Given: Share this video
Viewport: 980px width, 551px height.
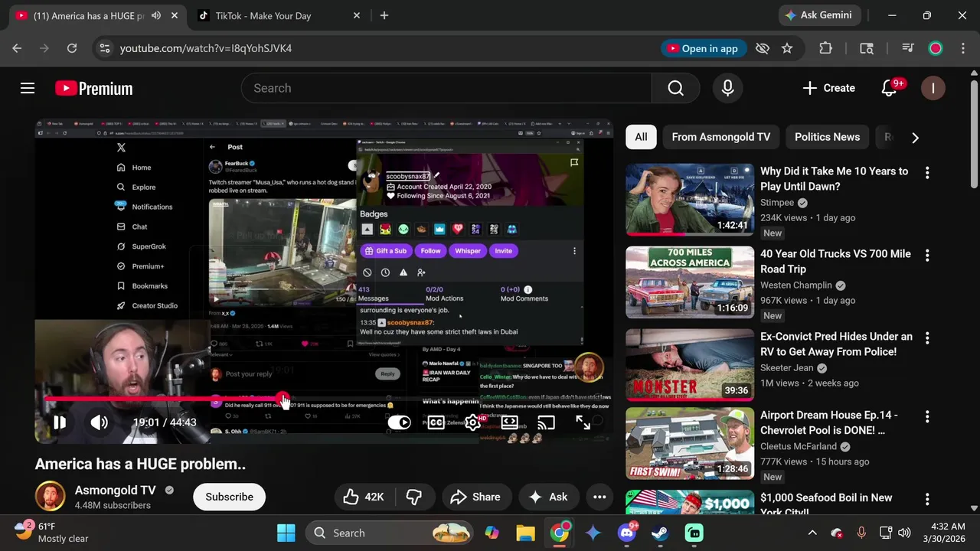Looking at the screenshot, I should coord(475,497).
